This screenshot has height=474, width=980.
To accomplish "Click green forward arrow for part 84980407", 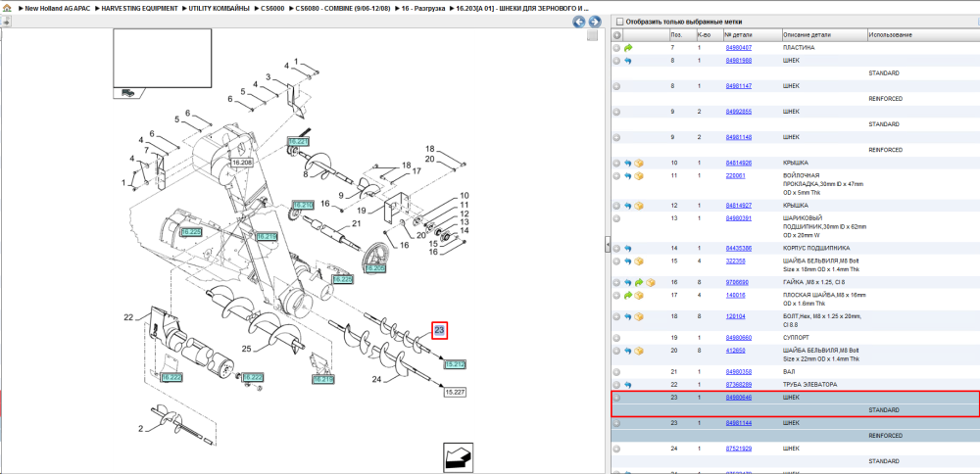I will coord(628,47).
